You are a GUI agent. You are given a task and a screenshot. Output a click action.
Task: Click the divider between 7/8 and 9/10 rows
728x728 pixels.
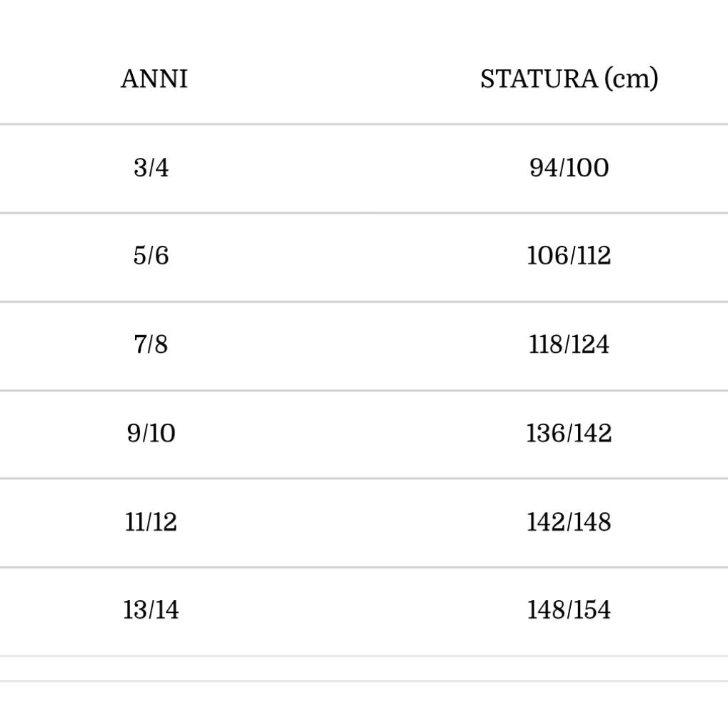364,390
